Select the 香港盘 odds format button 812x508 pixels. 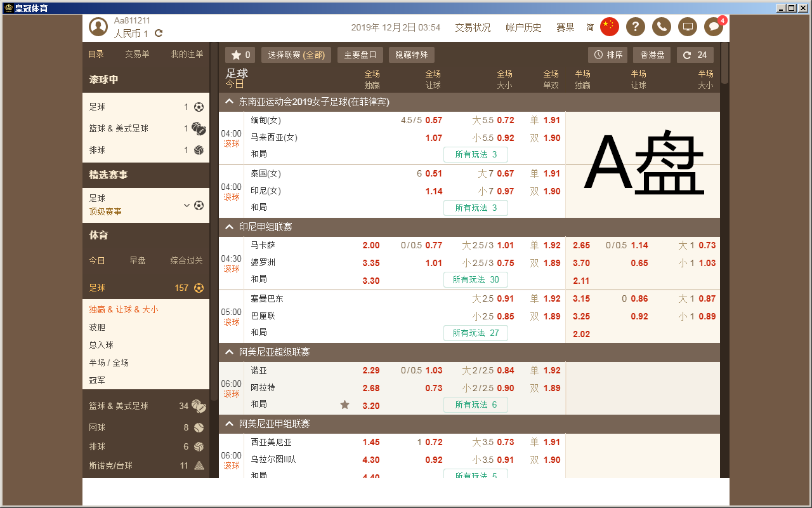pos(652,55)
